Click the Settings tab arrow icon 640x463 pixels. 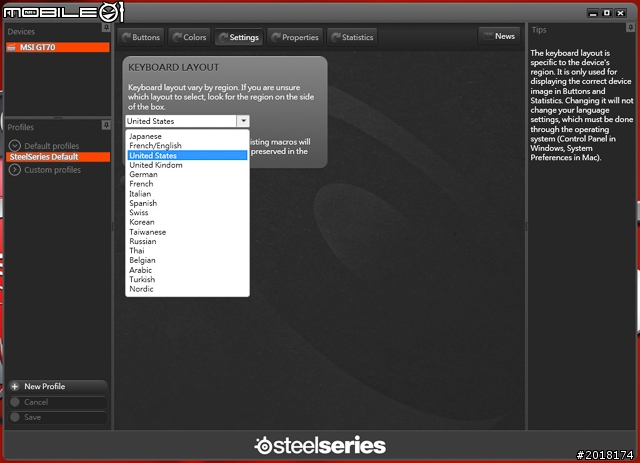pos(223,37)
